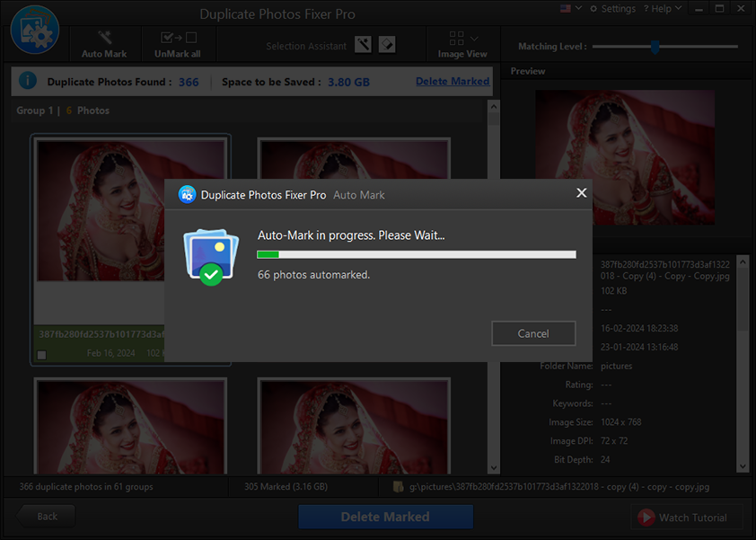Click the 16-02-2024 18:23:38 date value
The height and width of the screenshot is (540, 756).
tap(639, 328)
